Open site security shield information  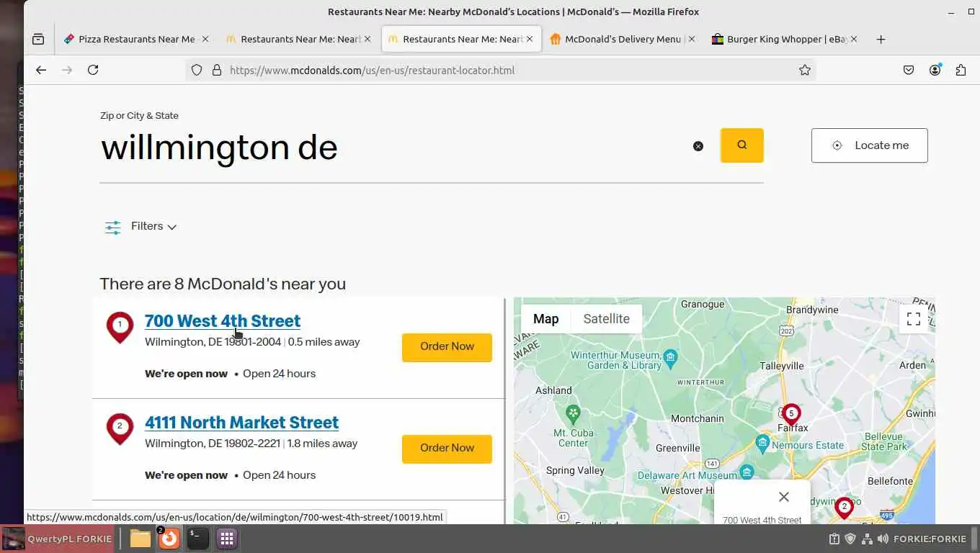pos(196,70)
